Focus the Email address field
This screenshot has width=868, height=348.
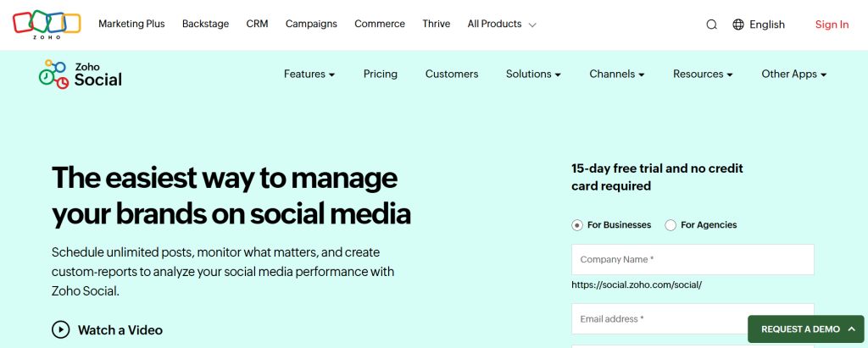tap(693, 318)
